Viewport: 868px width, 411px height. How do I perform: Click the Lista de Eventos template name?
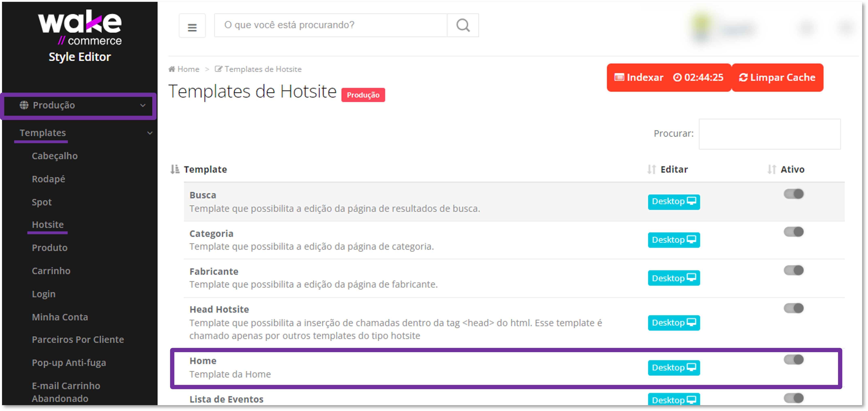[226, 399]
